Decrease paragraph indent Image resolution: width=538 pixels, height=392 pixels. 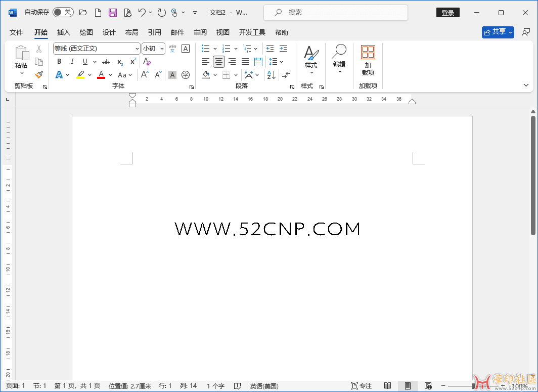point(270,49)
